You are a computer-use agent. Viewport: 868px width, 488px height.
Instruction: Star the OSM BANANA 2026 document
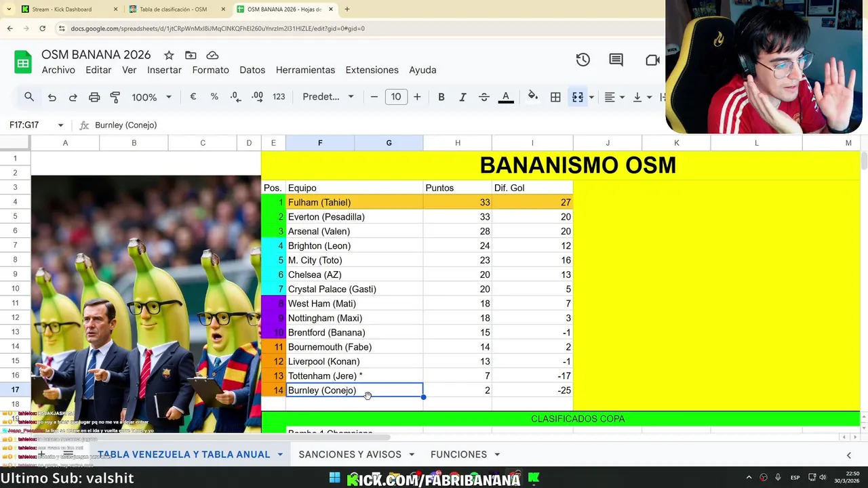point(169,55)
